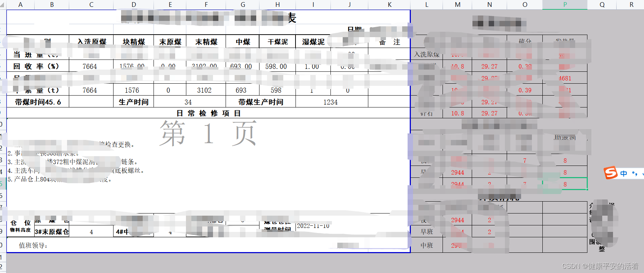This screenshot has width=644, height=273.
Task: Click 中班 in the lower right table
Action: 427,245
